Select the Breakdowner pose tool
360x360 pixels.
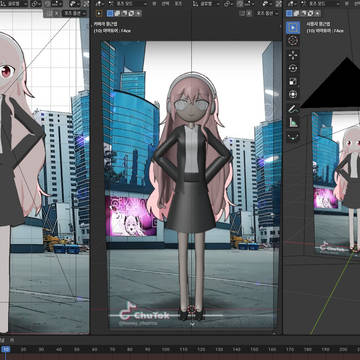[x=293, y=136]
